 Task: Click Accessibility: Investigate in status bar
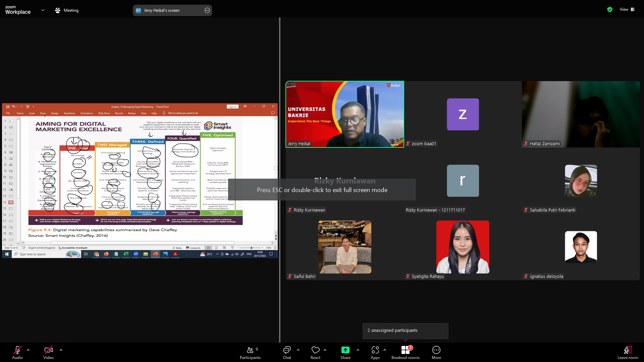pos(73,248)
